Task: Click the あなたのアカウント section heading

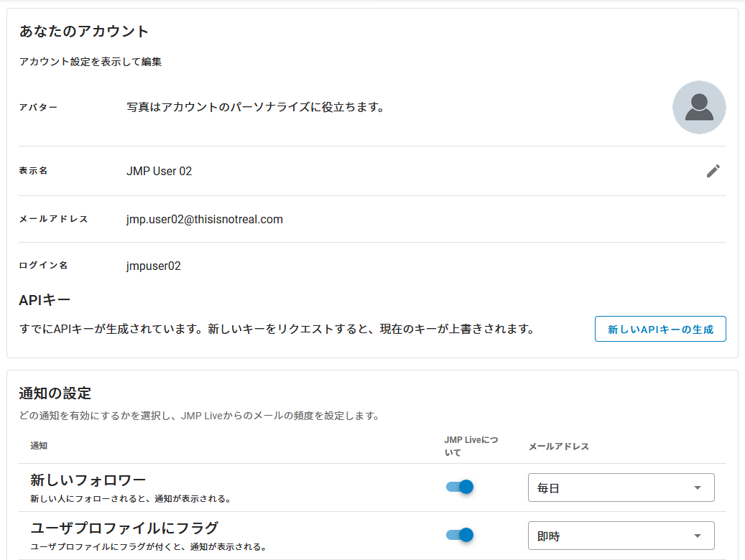Action: click(x=84, y=31)
